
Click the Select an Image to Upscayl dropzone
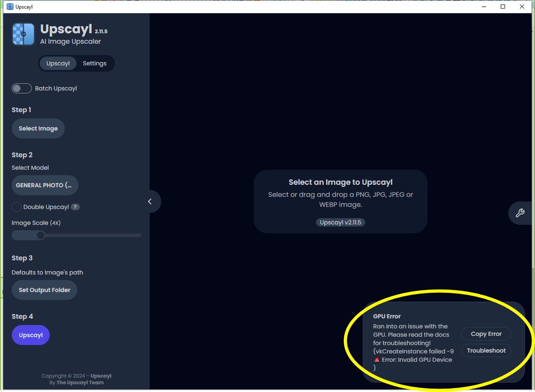click(x=341, y=202)
